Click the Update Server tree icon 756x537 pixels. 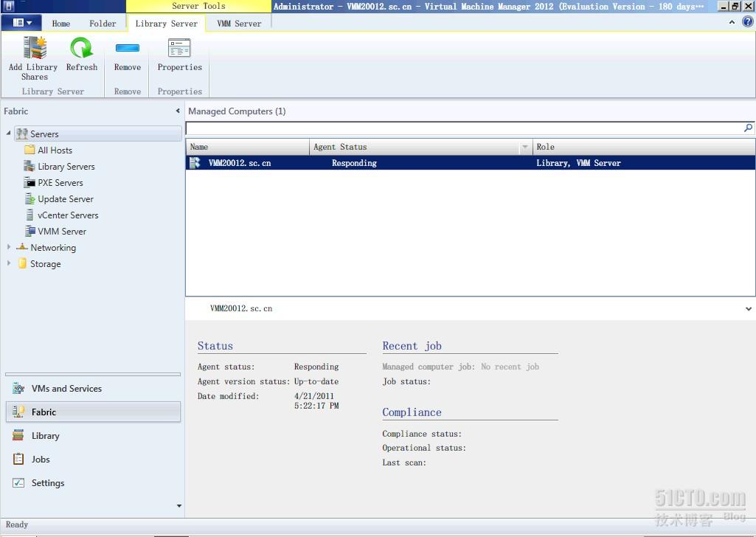tap(30, 198)
